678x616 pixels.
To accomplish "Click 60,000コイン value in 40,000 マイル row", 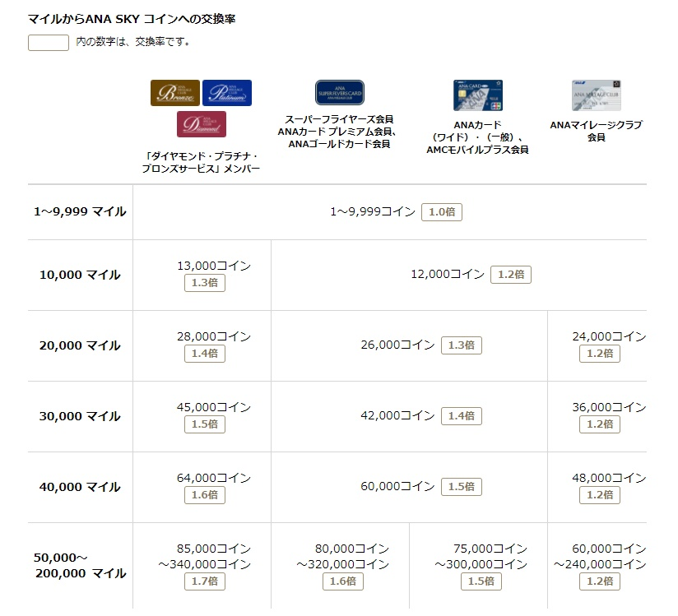I will click(x=397, y=486).
